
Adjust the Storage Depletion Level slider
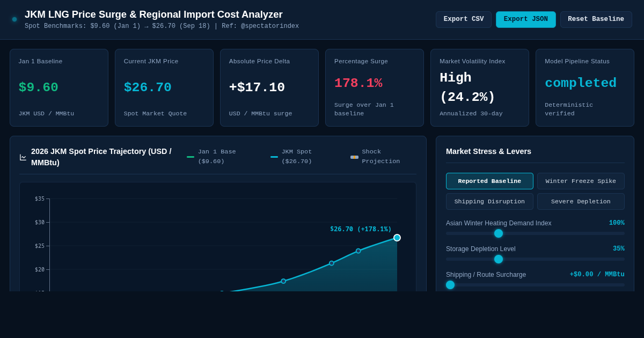tap(535, 259)
